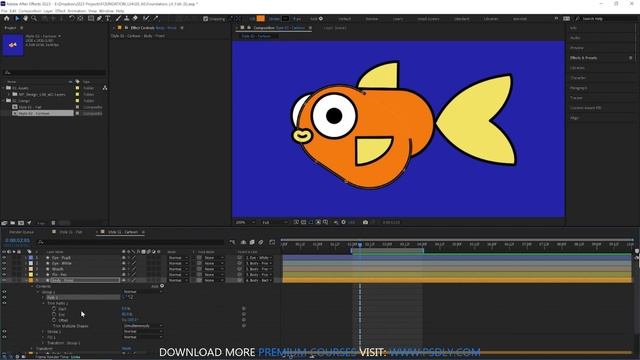The image size is (640, 360).
Task: Click the orange label color of layer 5
Action: click(x=31, y=280)
